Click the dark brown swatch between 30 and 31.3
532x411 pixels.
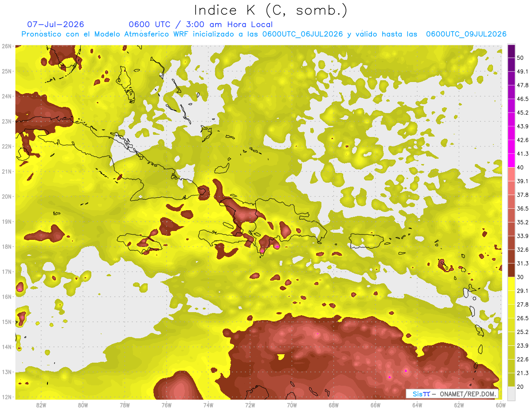tap(511, 270)
